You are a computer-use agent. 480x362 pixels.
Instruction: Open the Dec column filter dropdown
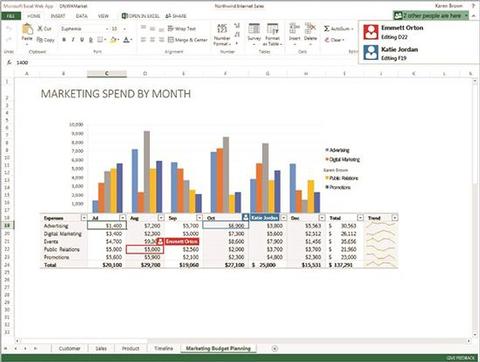tap(322, 218)
